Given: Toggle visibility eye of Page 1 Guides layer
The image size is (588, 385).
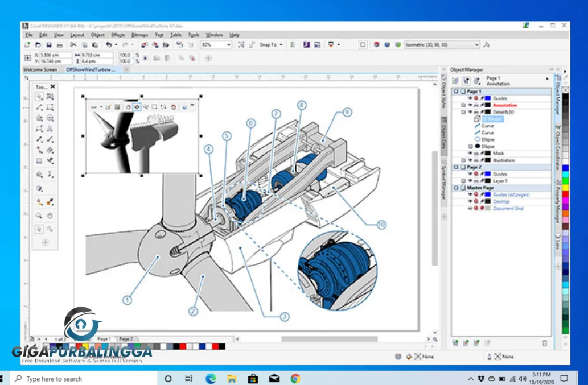Looking at the screenshot, I should (x=470, y=98).
